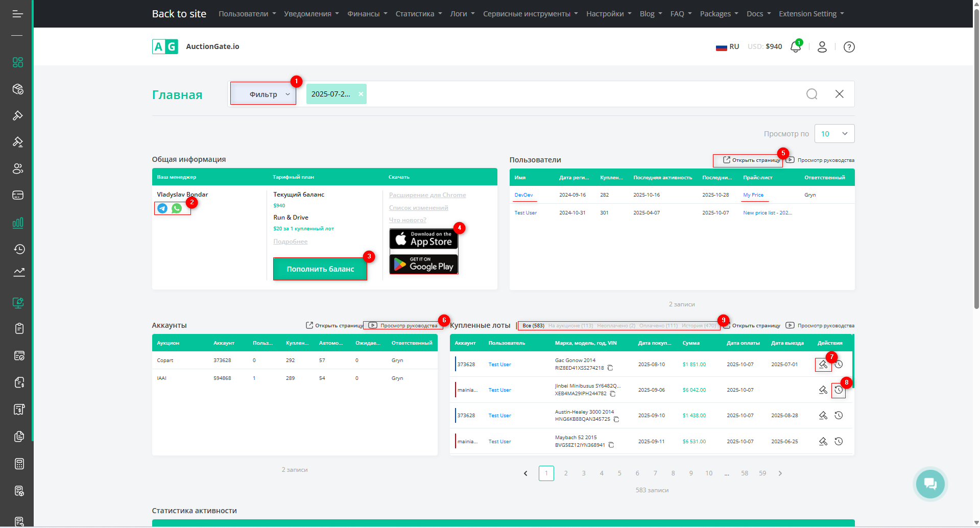Viewport: 980px width, 528px height.
Task: Open the Статистика menu
Action: point(418,14)
